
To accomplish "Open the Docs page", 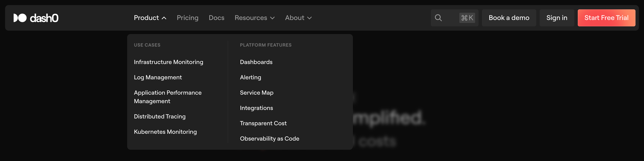I will click(x=216, y=18).
